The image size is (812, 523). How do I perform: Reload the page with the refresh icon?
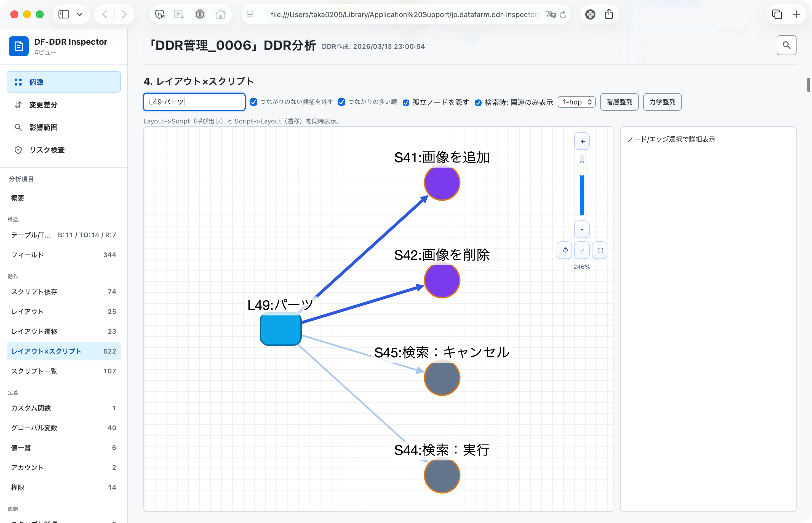tap(563, 14)
